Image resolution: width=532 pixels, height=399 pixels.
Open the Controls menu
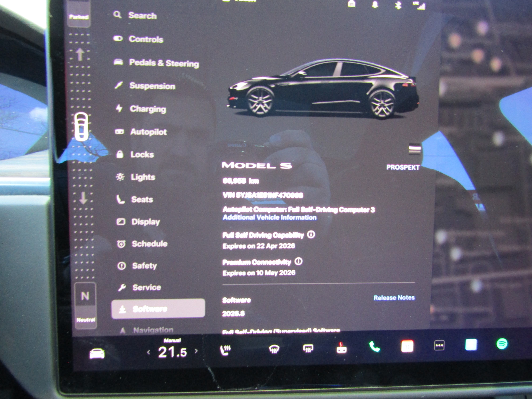click(138, 39)
